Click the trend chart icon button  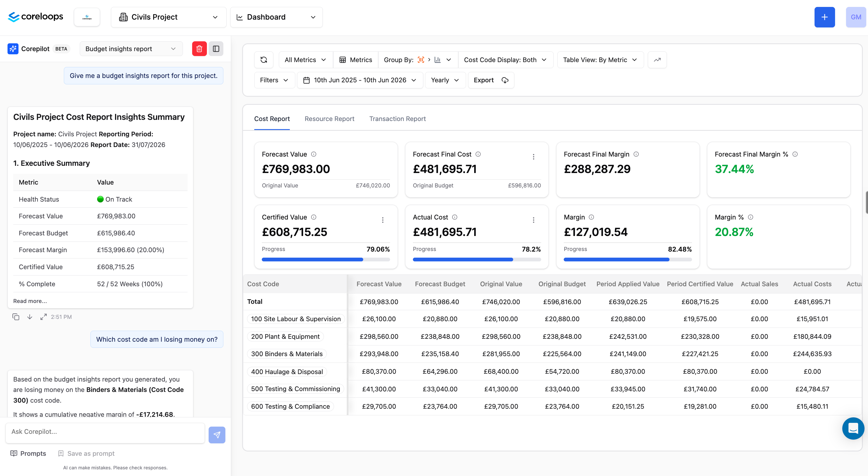click(657, 59)
